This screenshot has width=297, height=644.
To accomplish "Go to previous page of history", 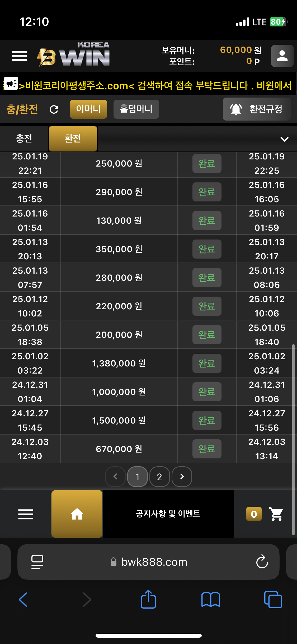I will 115,477.
